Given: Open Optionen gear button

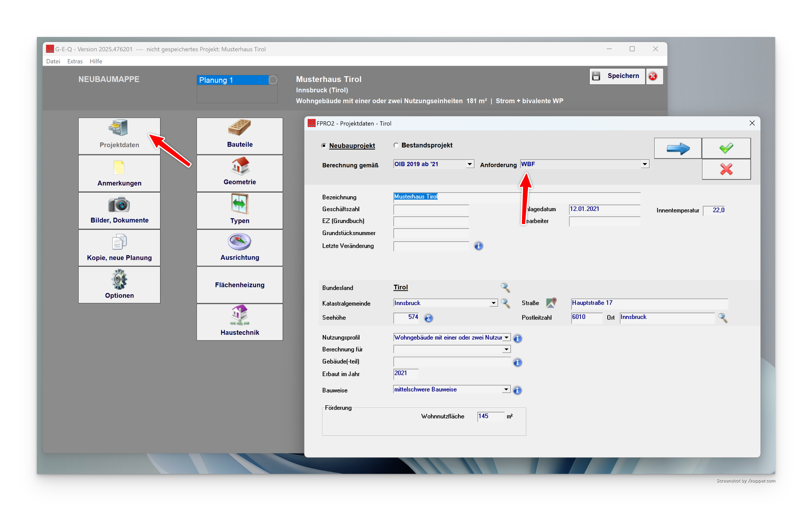Looking at the screenshot, I should [119, 285].
